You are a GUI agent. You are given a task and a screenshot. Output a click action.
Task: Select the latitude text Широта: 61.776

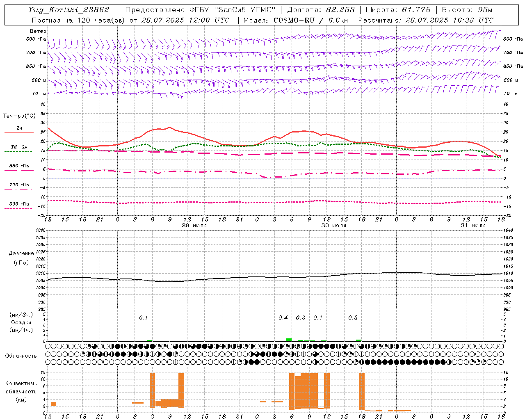coord(398,10)
